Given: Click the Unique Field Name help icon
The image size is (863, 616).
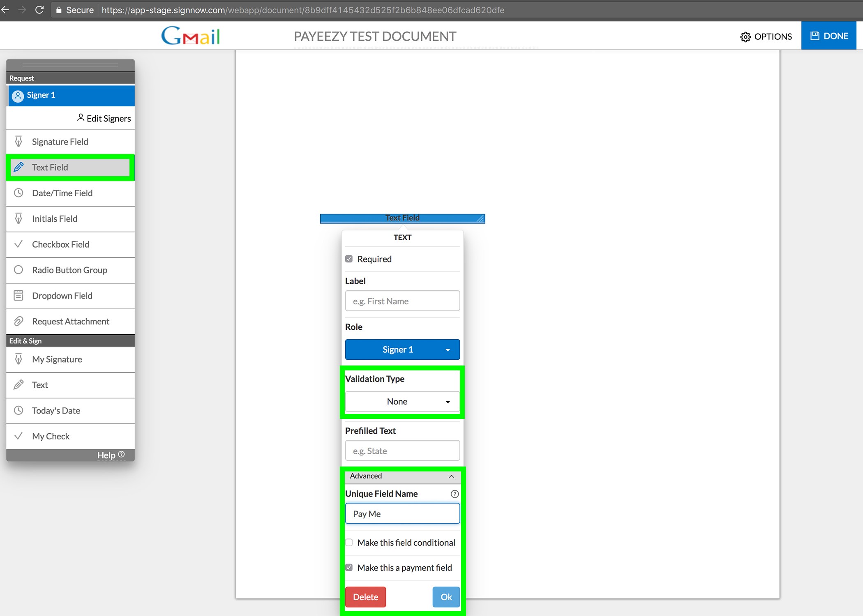Looking at the screenshot, I should [455, 494].
